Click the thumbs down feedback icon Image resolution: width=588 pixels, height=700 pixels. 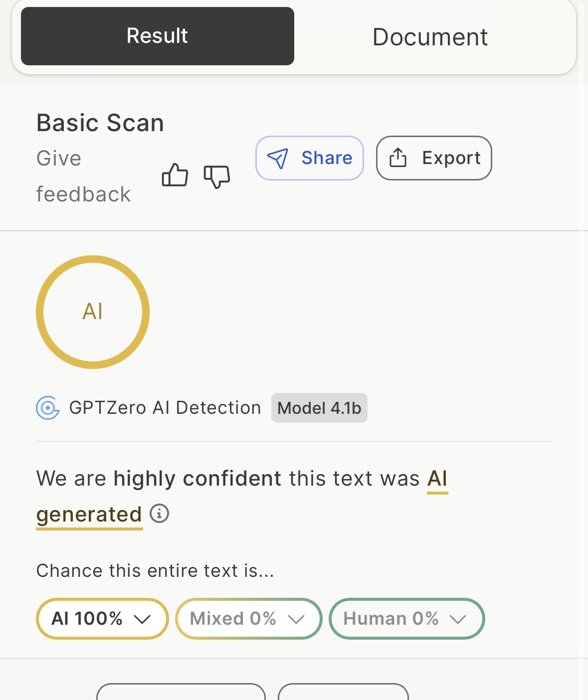(217, 176)
